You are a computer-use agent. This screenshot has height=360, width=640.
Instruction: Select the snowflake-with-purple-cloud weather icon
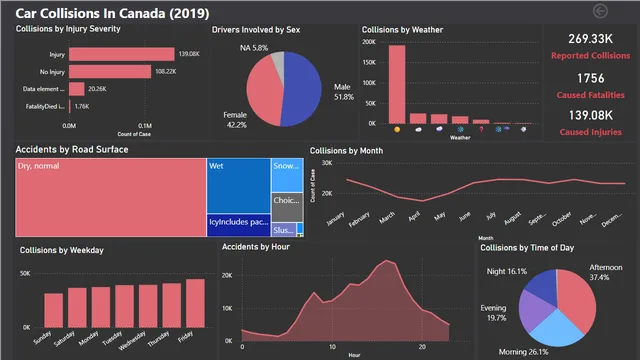(502, 129)
